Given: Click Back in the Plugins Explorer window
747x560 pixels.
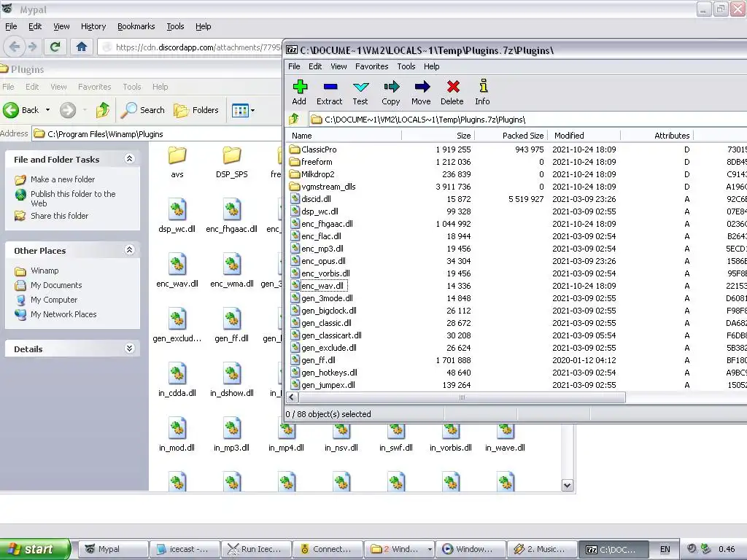Looking at the screenshot, I should click(x=22, y=110).
